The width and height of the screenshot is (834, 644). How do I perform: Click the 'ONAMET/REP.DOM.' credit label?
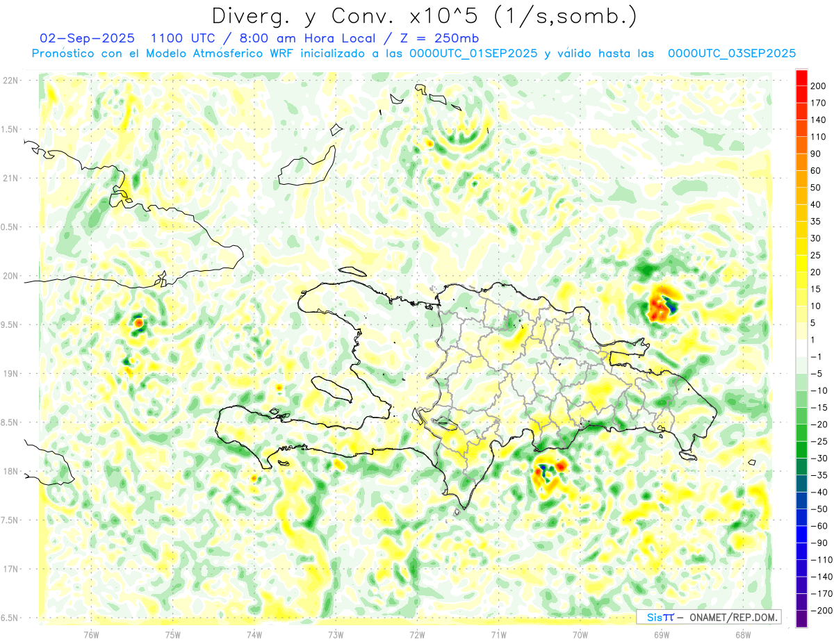pyautogui.click(x=732, y=617)
